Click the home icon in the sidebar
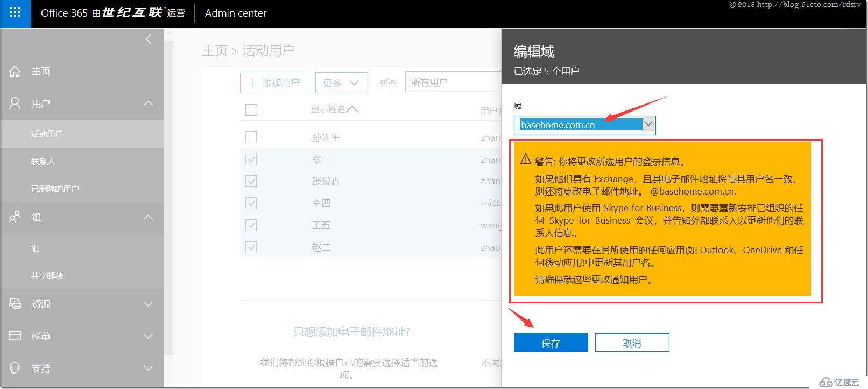Screen dimensions: 868x389 [x=15, y=71]
